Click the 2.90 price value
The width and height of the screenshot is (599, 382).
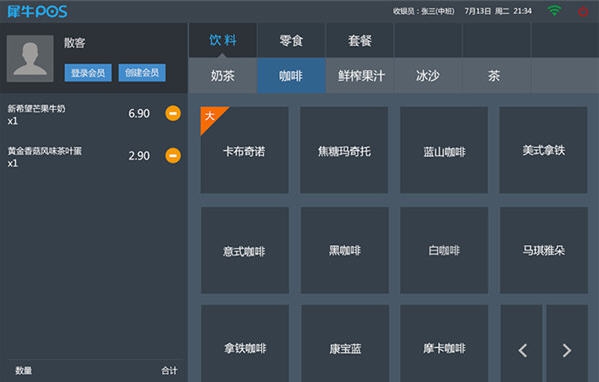(x=139, y=156)
